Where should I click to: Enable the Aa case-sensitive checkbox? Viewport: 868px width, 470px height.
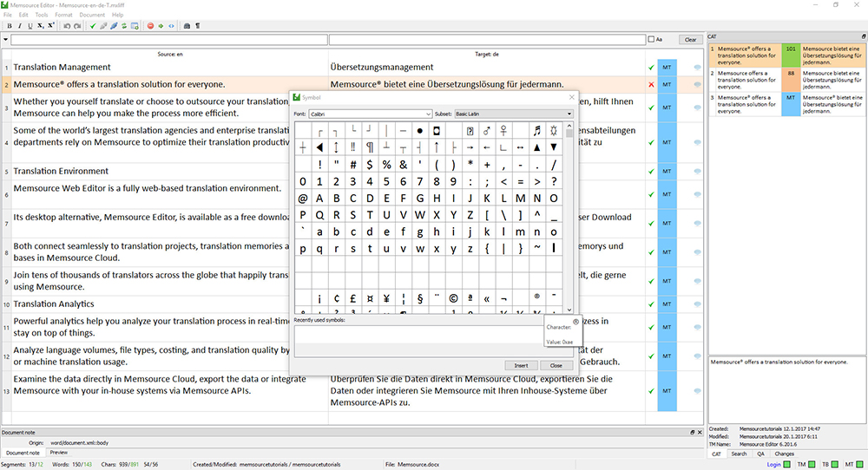pyautogui.click(x=652, y=39)
